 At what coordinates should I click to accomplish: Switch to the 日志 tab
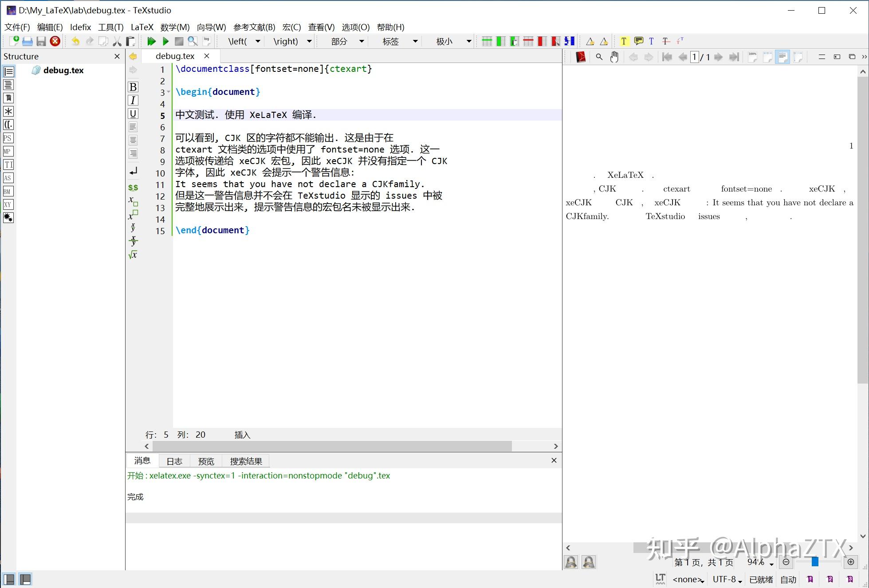tap(174, 461)
